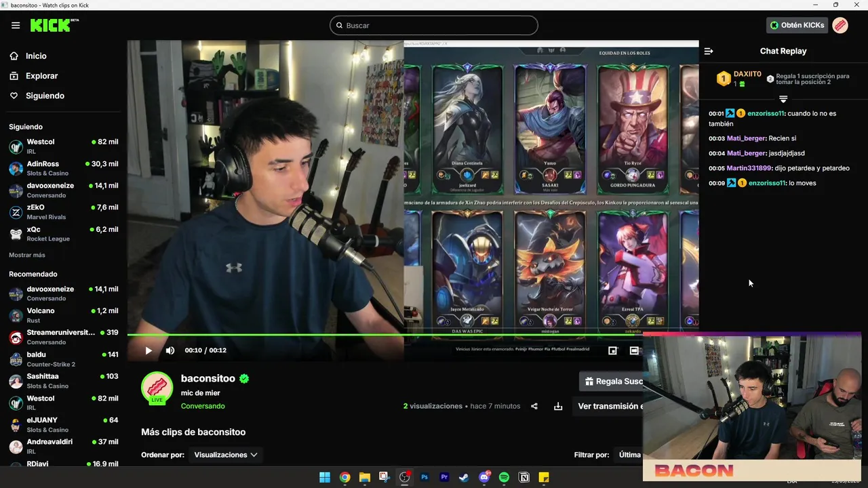The width and height of the screenshot is (868, 488).
Task: Click the verified badge next to baconsitoo
Action: point(244,379)
